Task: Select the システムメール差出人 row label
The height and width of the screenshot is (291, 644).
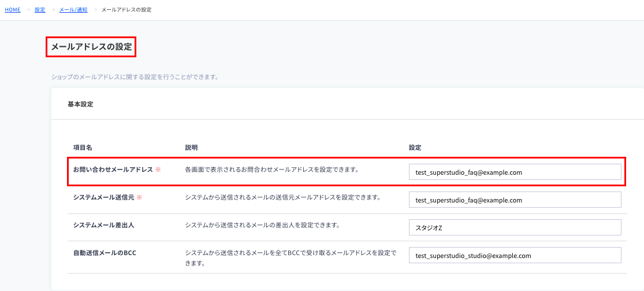Action: [x=103, y=225]
